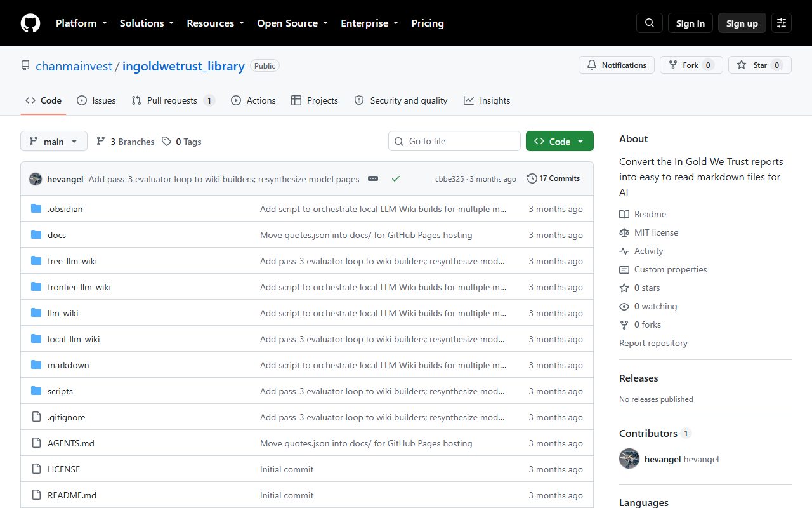812x508 pixels.
Task: Expand the green Code dropdown button
Action: pyautogui.click(x=560, y=142)
